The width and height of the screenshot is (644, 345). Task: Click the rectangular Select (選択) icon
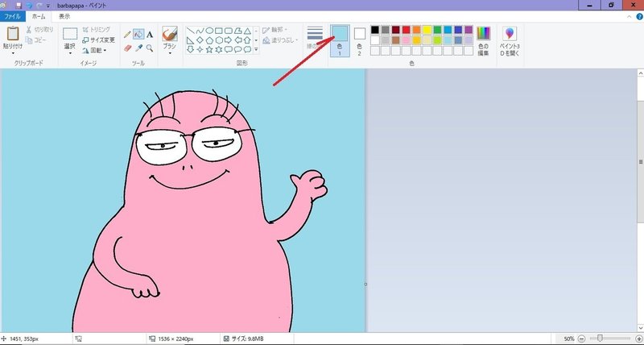[70, 34]
